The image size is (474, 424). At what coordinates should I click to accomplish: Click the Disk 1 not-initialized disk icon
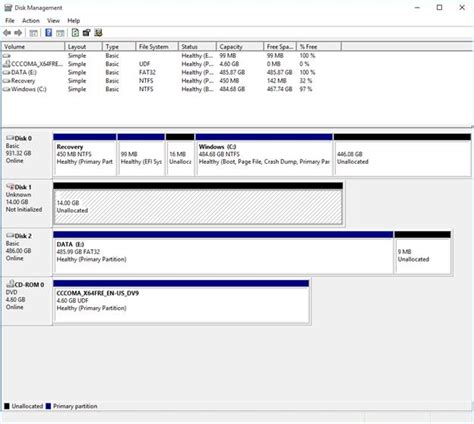pyautogui.click(x=10, y=186)
